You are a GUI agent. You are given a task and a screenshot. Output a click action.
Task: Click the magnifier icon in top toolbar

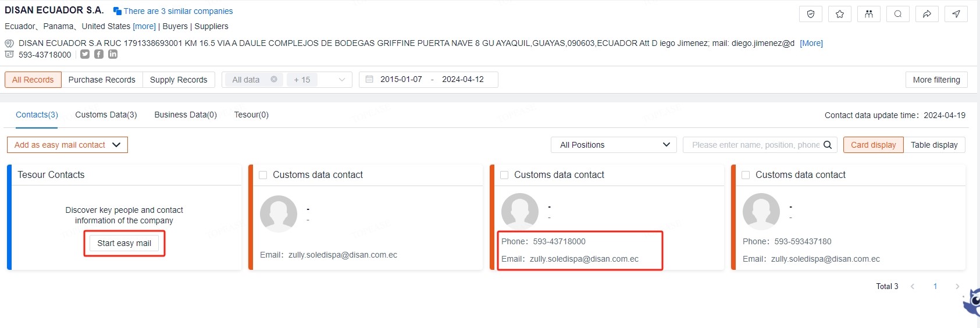(898, 14)
